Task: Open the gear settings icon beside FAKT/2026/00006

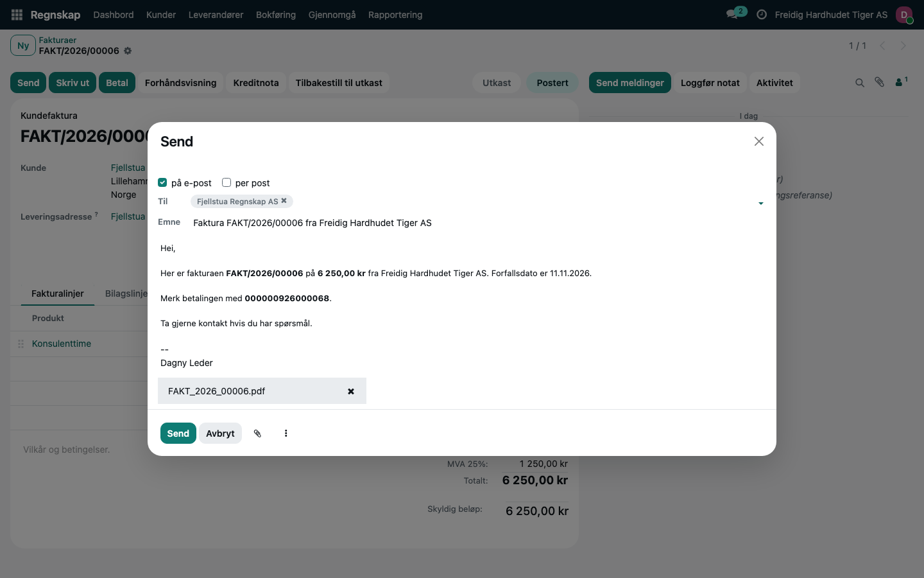Action: click(128, 51)
